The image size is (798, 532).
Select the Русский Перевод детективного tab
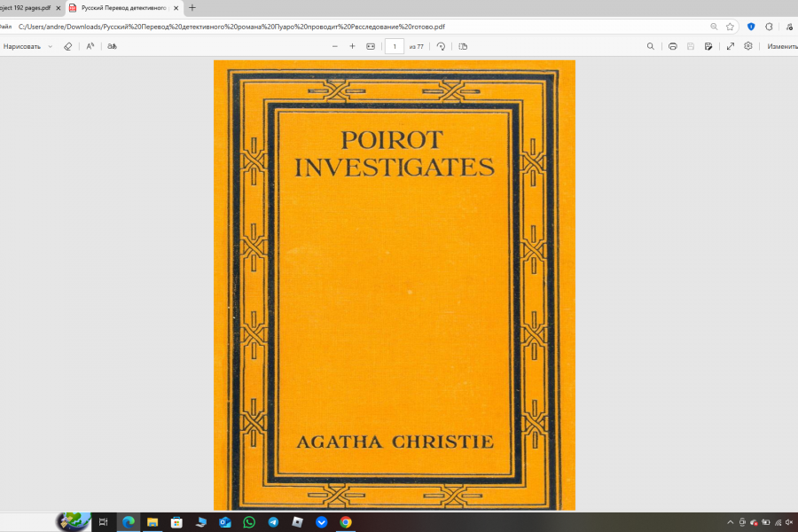124,8
